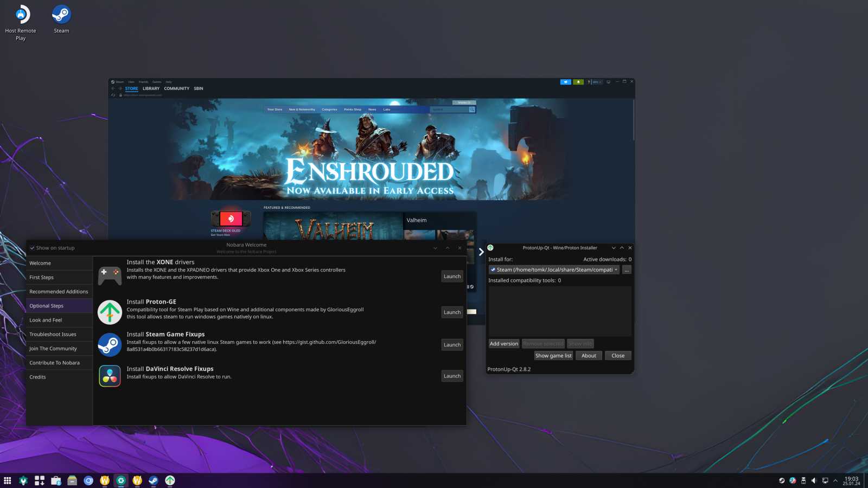This screenshot has width=868, height=488.
Task: Click the Steam store search field
Action: [450, 110]
